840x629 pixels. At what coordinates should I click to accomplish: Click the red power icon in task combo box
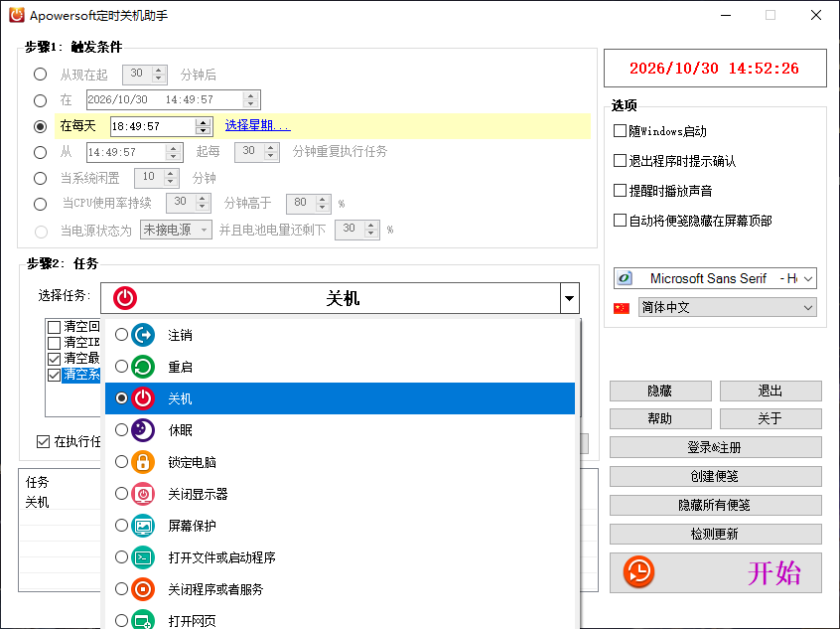point(125,298)
